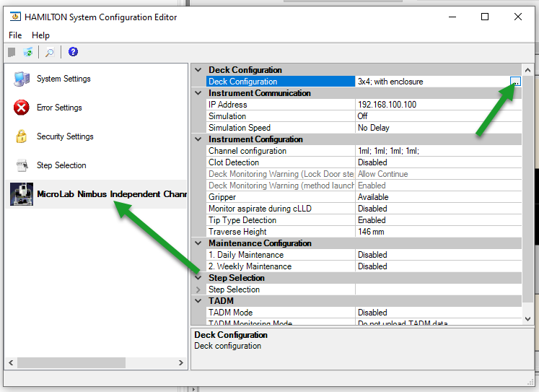Select the Error Settings red X icon
Viewport: 539px width, 392px height.
click(x=22, y=108)
